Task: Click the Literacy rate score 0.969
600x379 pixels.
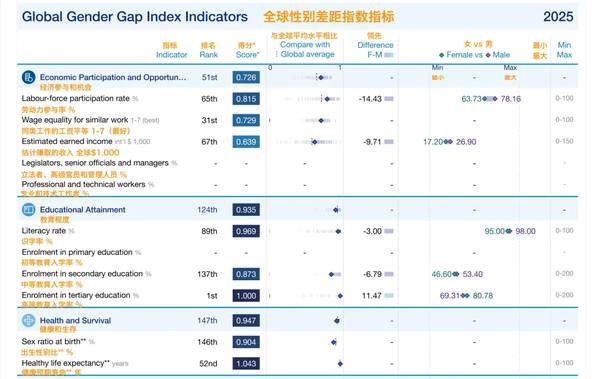Action: 246,231
